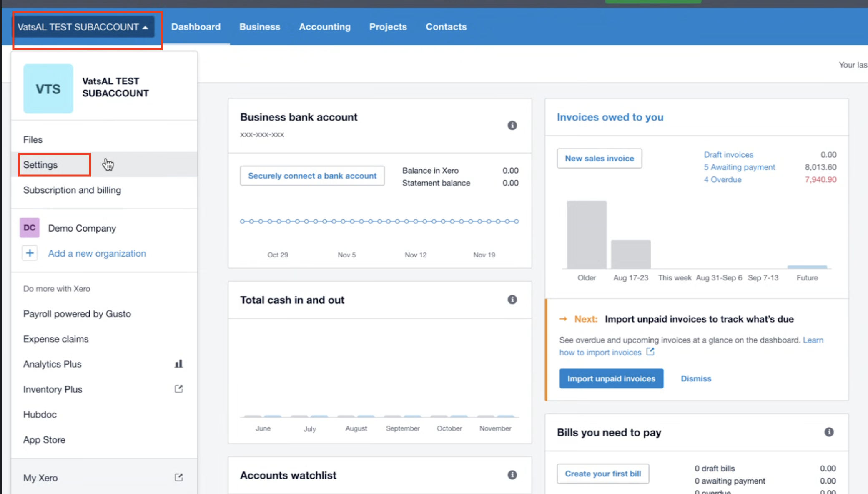
Task: Dismiss the import invoices prompt
Action: click(695, 378)
